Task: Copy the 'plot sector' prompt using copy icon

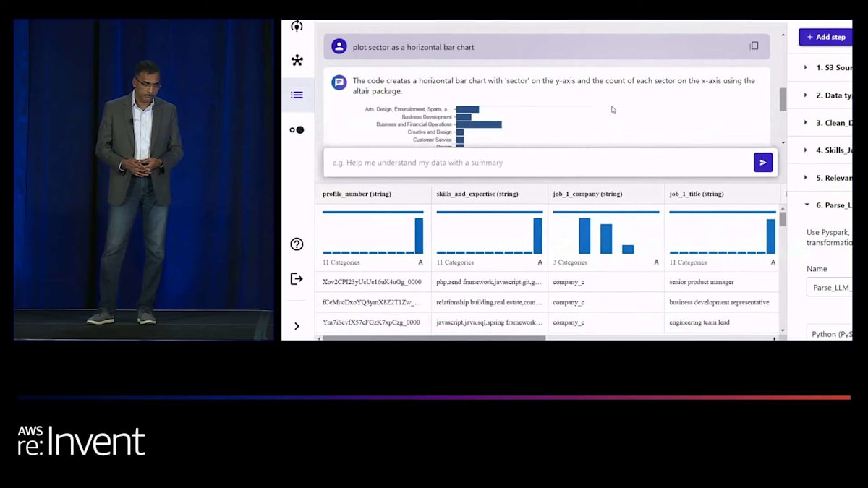Action: point(754,46)
